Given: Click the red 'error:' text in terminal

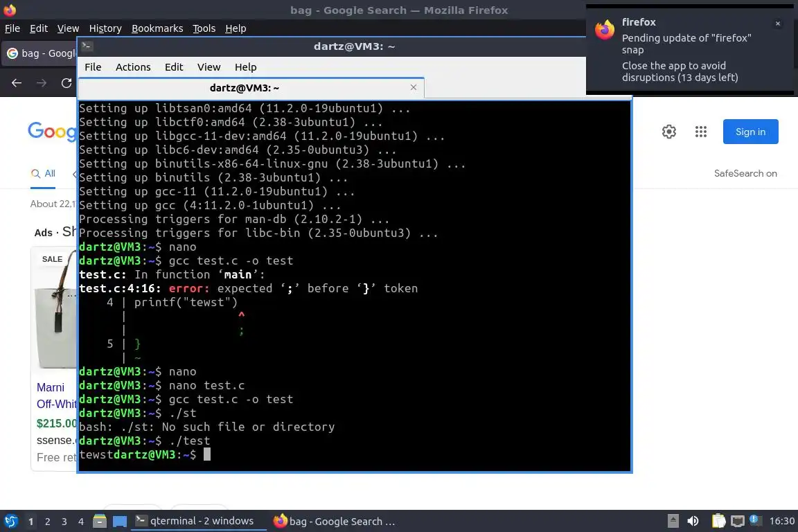Looking at the screenshot, I should click(x=189, y=289).
